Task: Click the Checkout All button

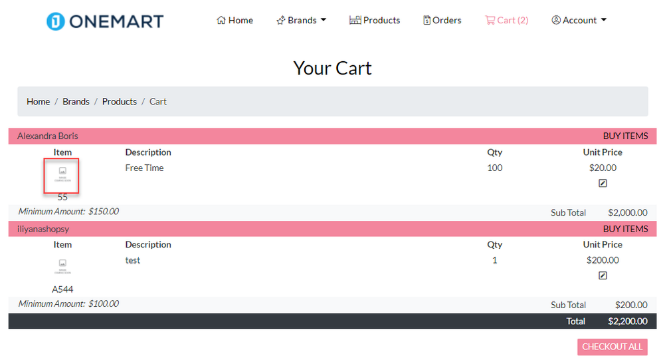Action: 612,347
